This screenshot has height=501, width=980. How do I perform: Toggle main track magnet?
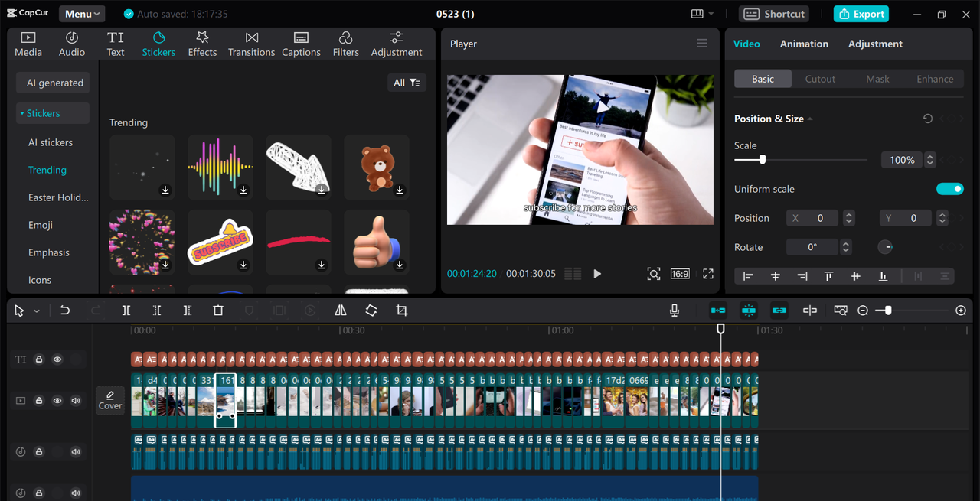(x=718, y=311)
